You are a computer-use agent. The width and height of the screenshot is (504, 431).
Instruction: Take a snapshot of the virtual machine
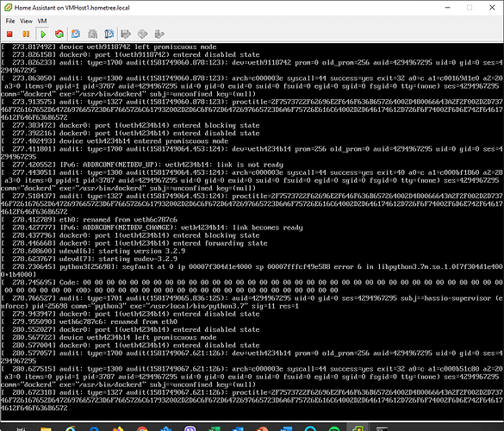click(x=76, y=34)
